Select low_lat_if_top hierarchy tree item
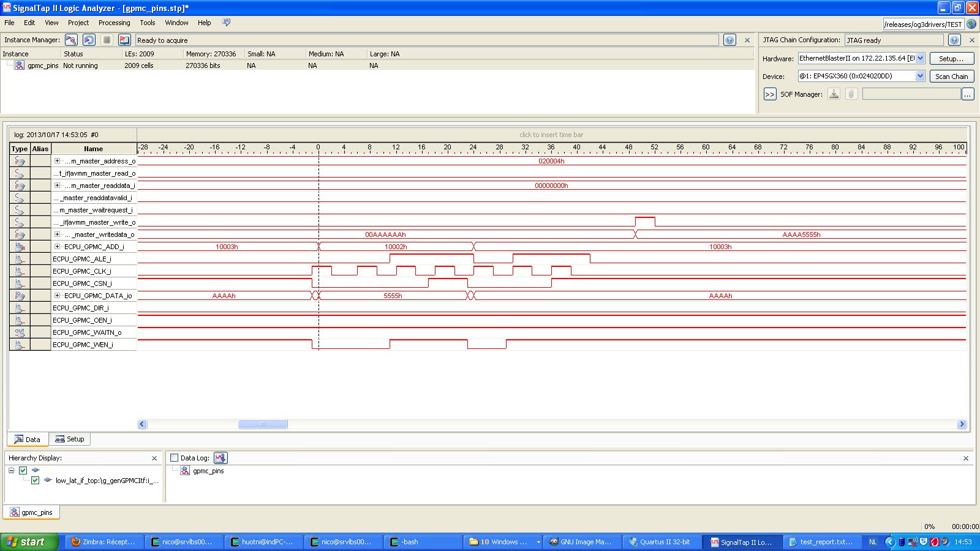This screenshot has height=551, width=980. click(107, 481)
